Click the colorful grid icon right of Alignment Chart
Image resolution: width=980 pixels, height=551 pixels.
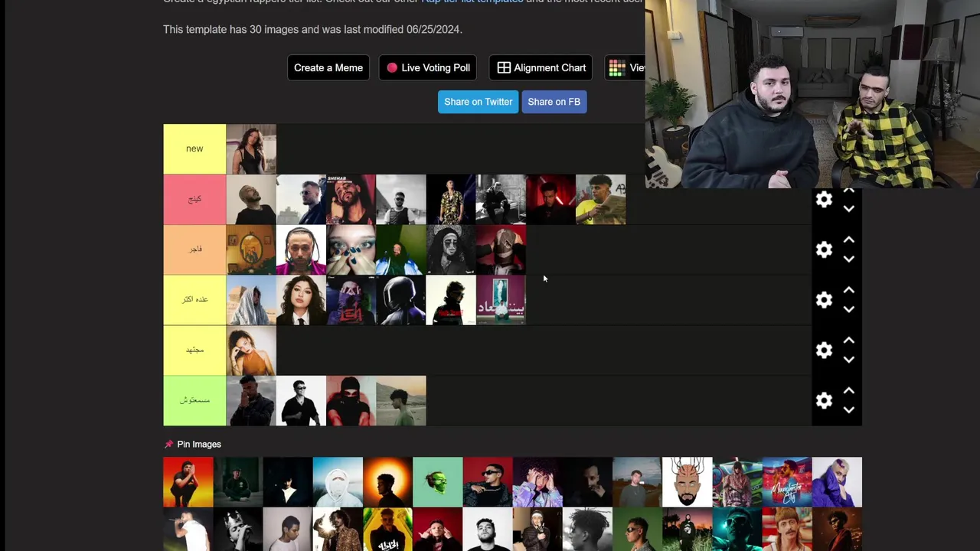point(617,68)
